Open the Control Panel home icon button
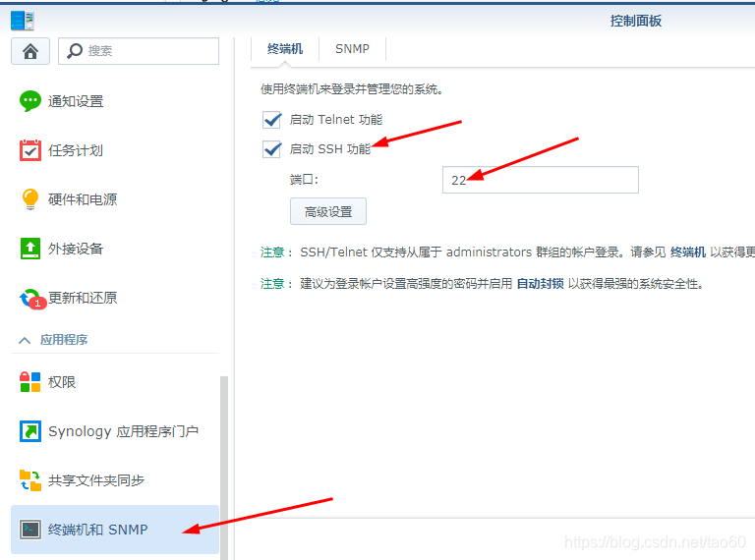The image size is (755, 560). click(x=30, y=51)
